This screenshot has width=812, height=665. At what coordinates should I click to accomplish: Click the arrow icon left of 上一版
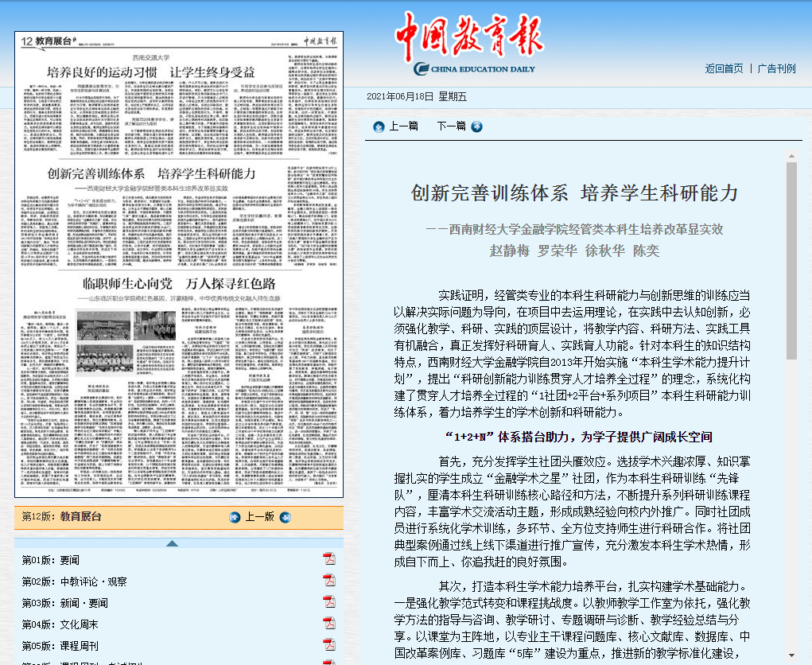(x=235, y=517)
